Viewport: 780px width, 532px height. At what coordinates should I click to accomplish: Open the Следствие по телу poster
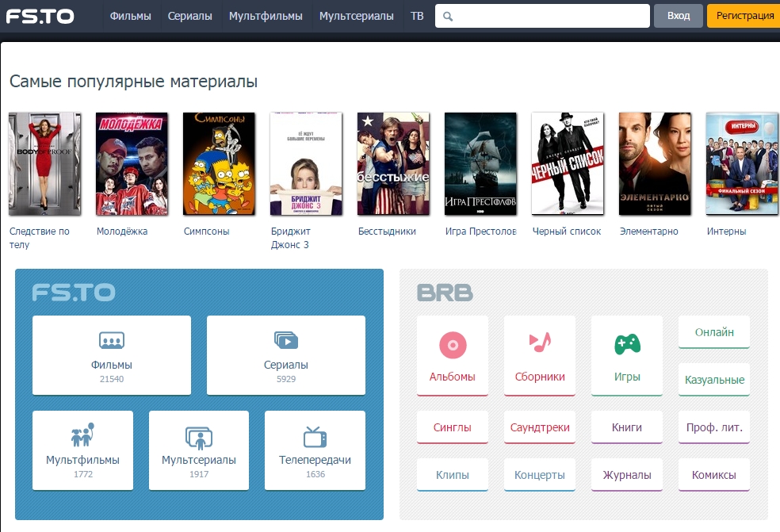(x=44, y=164)
